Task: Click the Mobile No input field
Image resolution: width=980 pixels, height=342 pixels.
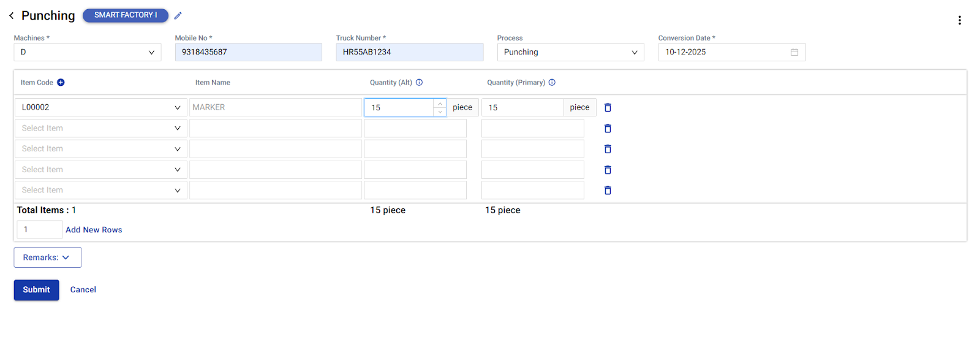Action: 248,52
